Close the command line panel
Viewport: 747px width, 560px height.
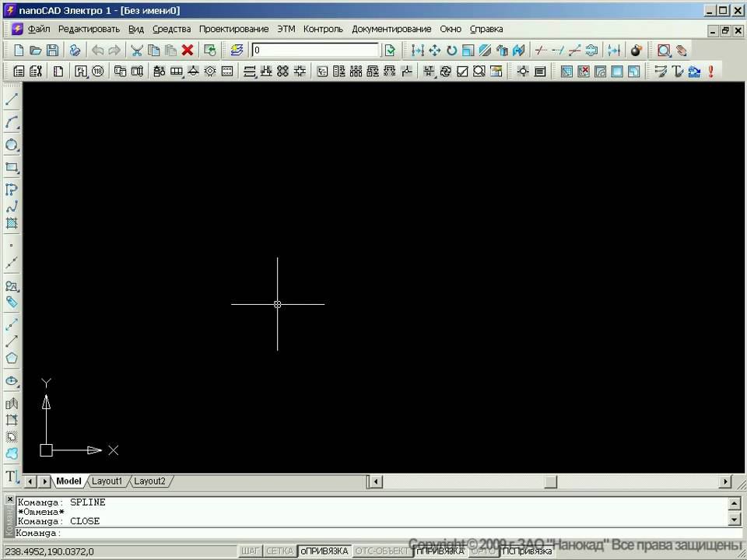[9, 499]
